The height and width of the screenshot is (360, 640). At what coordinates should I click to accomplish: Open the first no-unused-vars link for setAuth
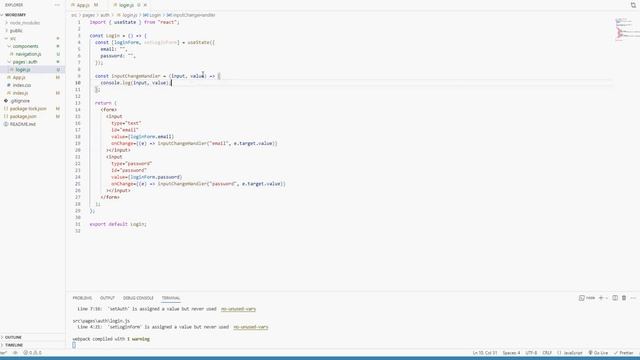tap(238, 309)
